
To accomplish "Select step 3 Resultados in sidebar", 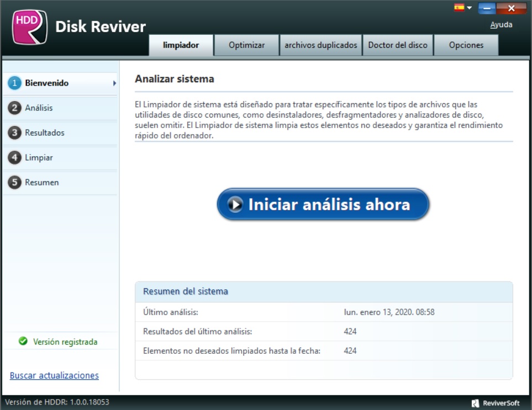I will click(x=60, y=132).
